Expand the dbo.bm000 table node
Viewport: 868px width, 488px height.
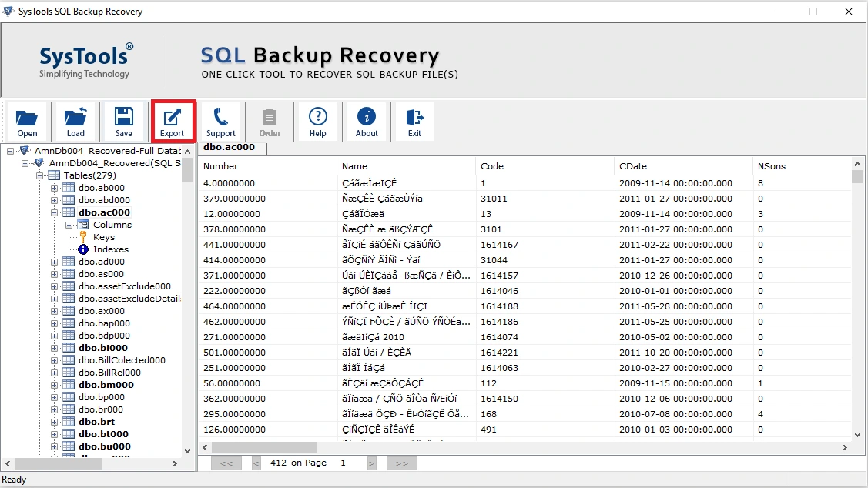pos(54,385)
